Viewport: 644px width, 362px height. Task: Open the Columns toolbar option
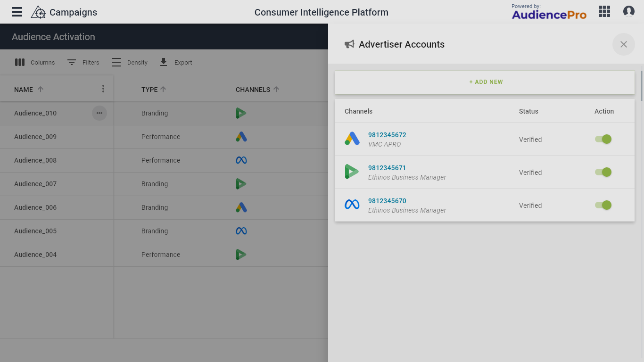(35, 62)
